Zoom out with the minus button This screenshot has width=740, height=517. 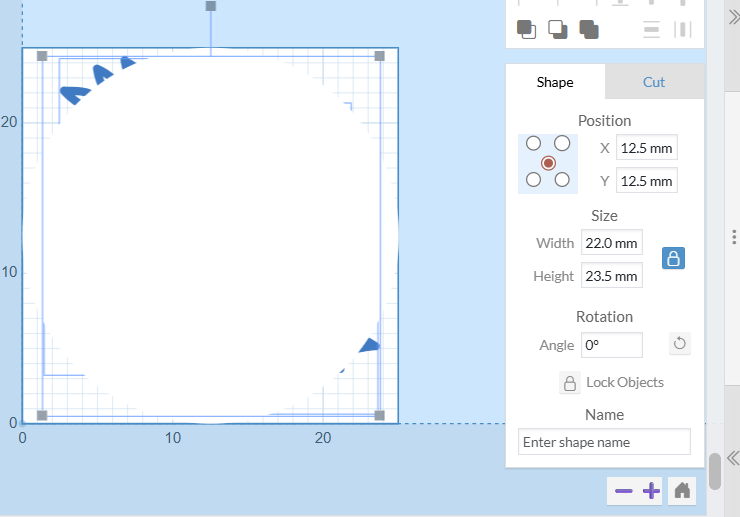(624, 491)
